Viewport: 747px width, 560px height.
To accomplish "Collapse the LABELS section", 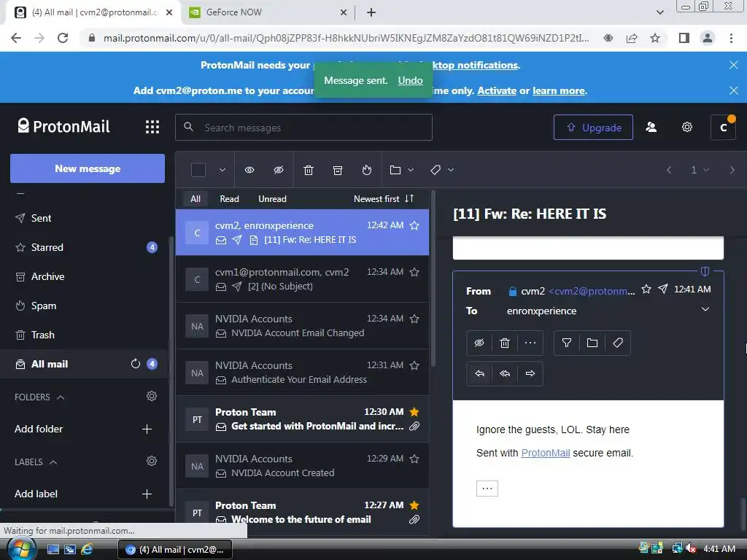I will pyautogui.click(x=53, y=462).
